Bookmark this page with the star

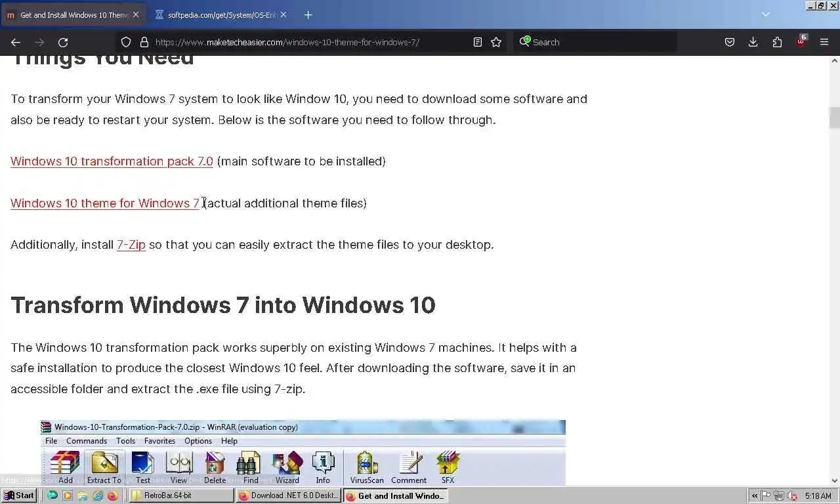[496, 42]
